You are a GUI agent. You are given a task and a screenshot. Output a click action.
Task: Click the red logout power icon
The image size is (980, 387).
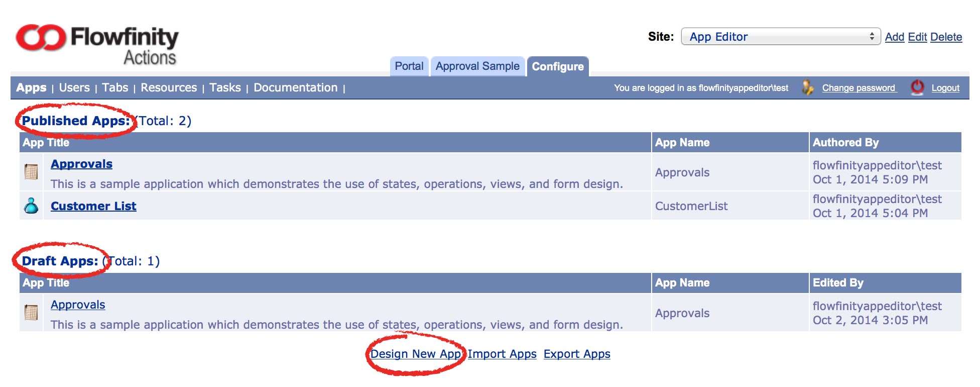click(x=917, y=87)
